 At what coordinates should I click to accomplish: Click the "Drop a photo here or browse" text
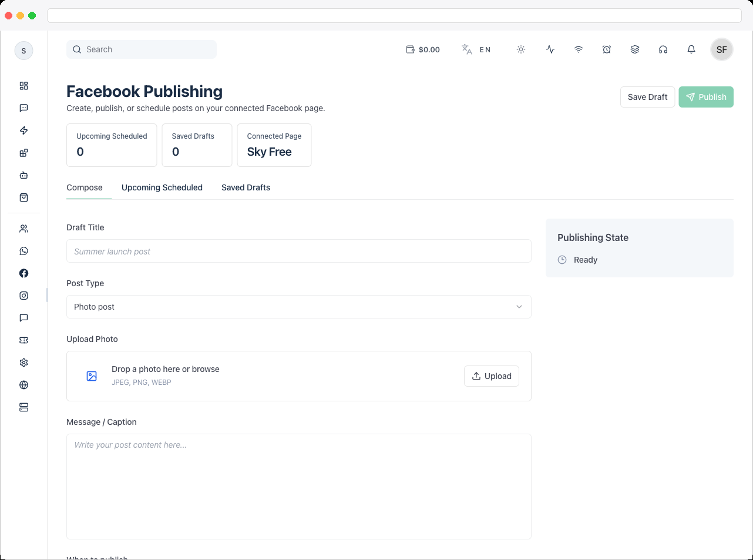coord(166,369)
